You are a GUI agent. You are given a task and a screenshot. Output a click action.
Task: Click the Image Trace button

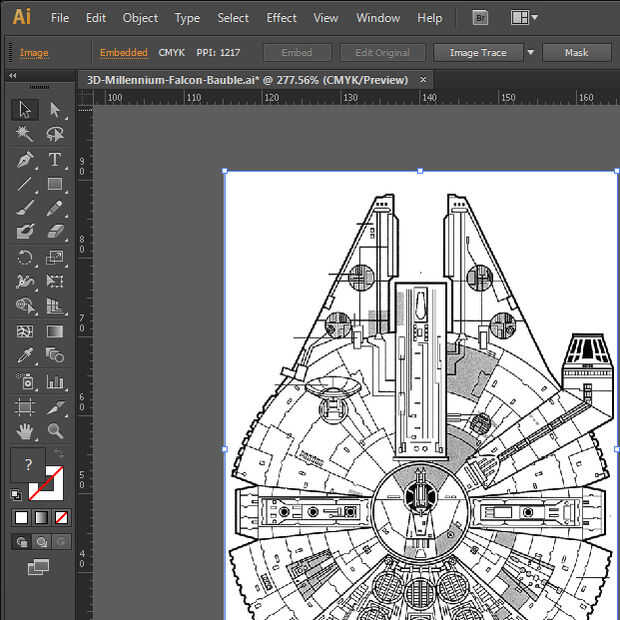[478, 52]
